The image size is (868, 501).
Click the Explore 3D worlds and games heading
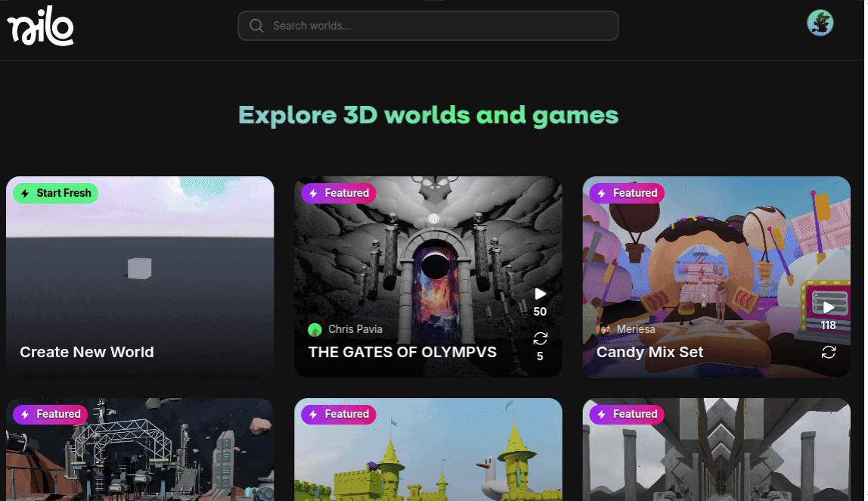point(428,115)
